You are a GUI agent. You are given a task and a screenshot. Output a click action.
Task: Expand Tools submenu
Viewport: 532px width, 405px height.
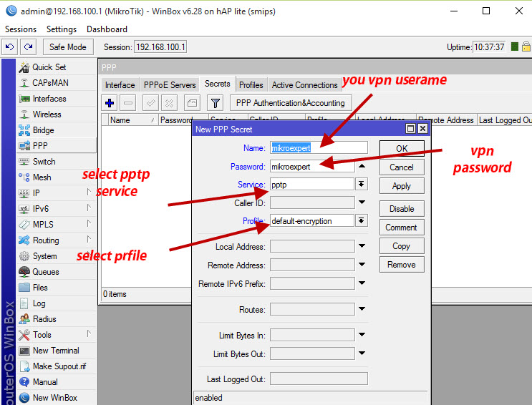[89, 333]
